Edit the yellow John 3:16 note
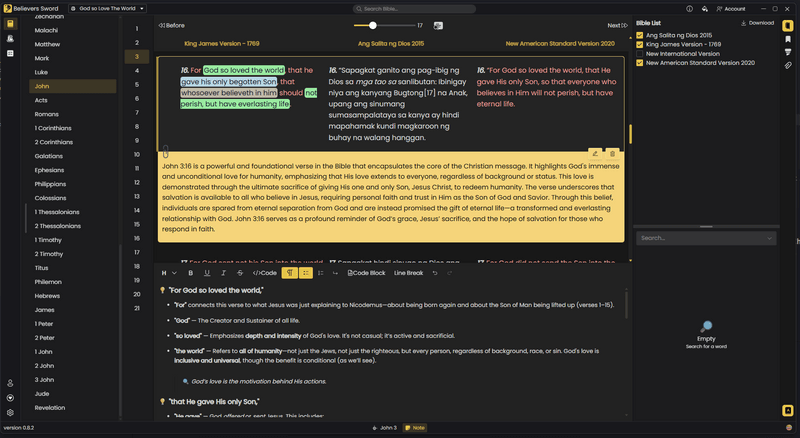This screenshot has height=438, width=800. pos(595,154)
